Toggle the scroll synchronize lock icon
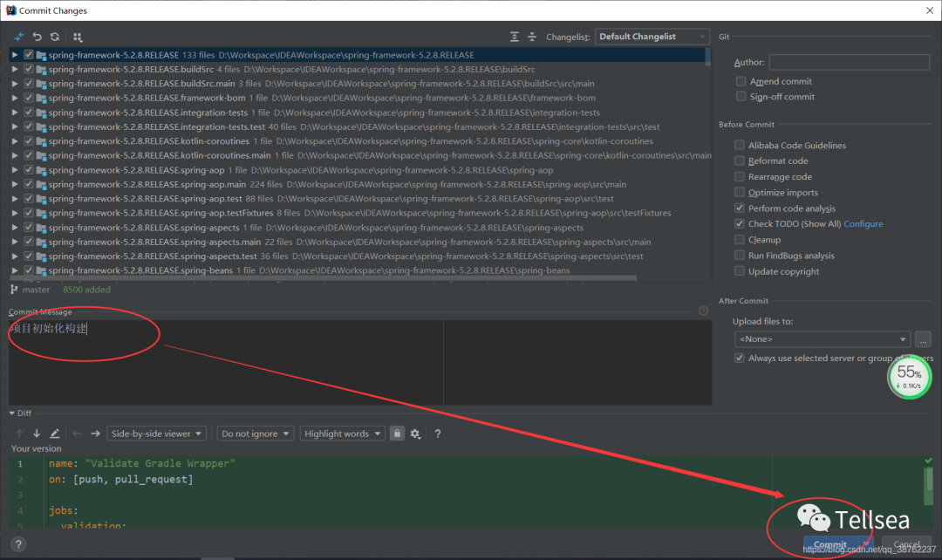The image size is (942, 560). (x=397, y=434)
